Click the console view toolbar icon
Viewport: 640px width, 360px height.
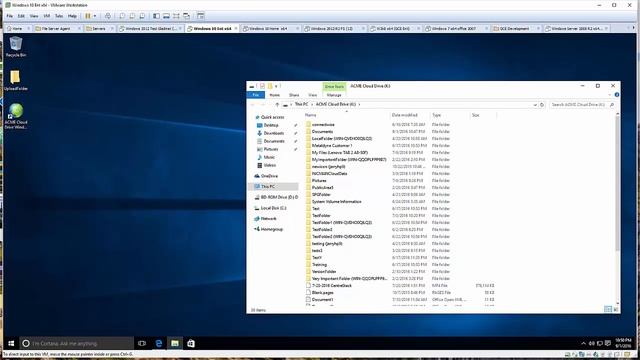200,16
